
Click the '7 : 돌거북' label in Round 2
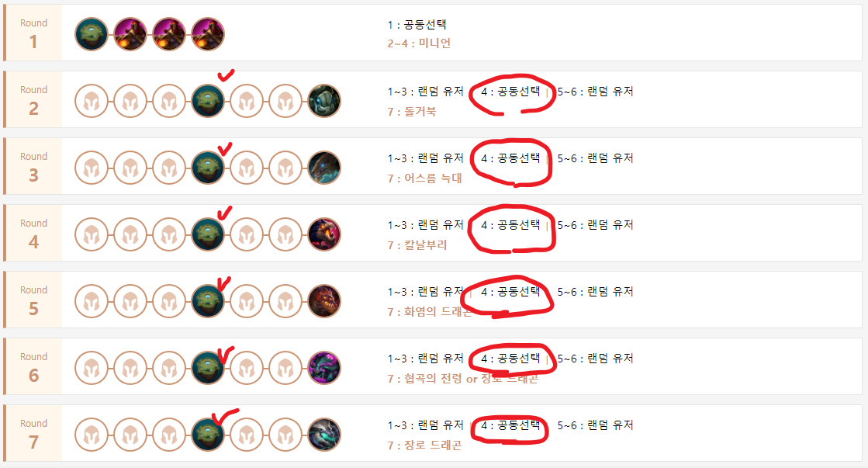412,111
